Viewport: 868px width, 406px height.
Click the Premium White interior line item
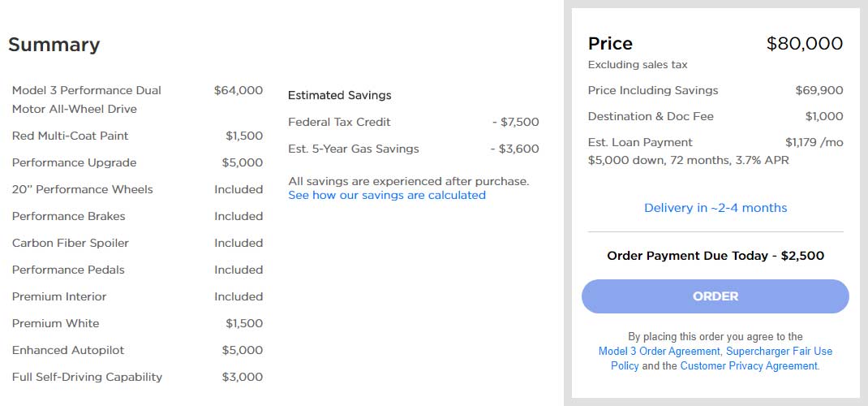[55, 323]
